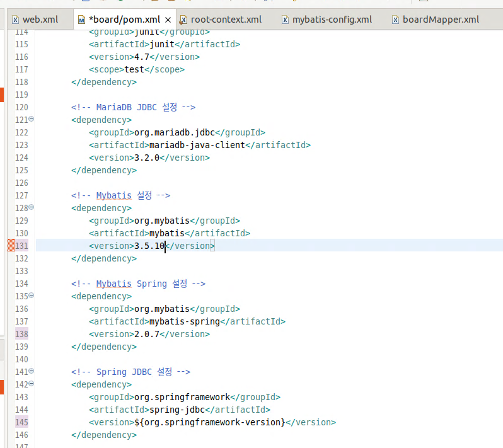Click the ${org.springframework-version} value

point(210,422)
